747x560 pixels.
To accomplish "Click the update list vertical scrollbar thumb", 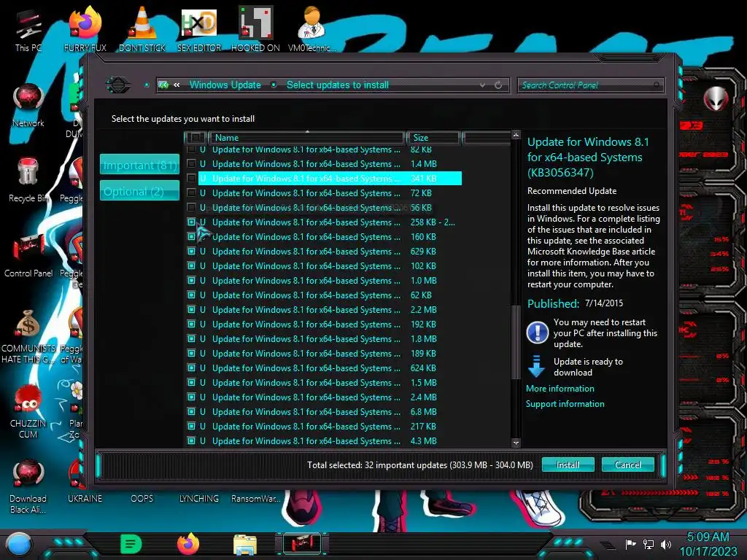I will (x=514, y=342).
